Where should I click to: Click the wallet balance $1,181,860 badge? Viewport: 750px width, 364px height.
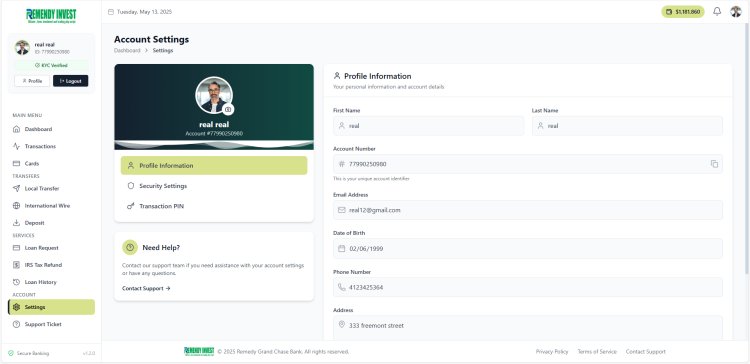[x=683, y=11]
